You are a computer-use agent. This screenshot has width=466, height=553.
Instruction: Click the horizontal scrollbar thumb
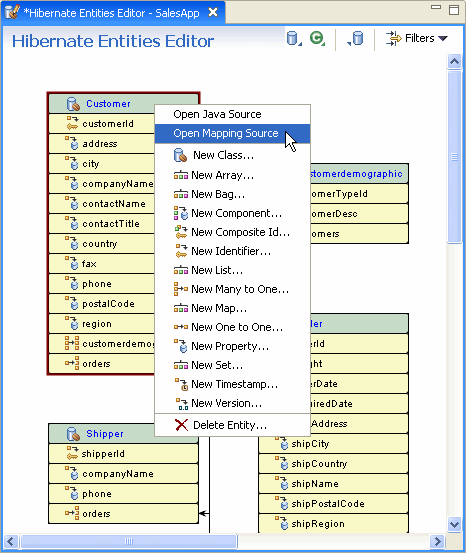(x=129, y=541)
